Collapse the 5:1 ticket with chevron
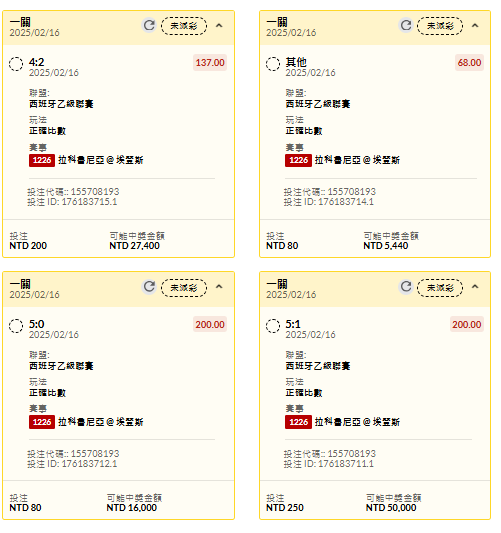This screenshot has height=533, width=501. coord(475,287)
